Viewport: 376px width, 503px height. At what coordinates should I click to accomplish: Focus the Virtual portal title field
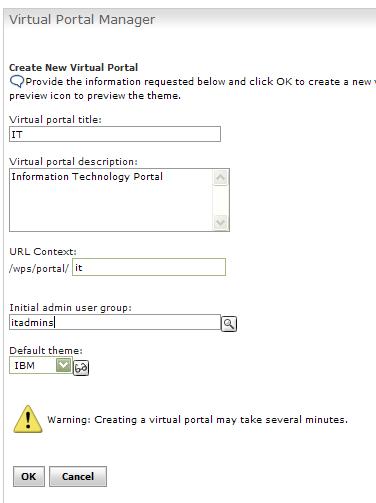[x=115, y=134]
